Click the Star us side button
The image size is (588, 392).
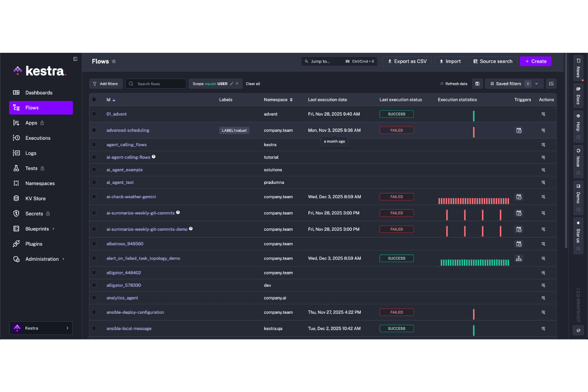[x=578, y=236]
